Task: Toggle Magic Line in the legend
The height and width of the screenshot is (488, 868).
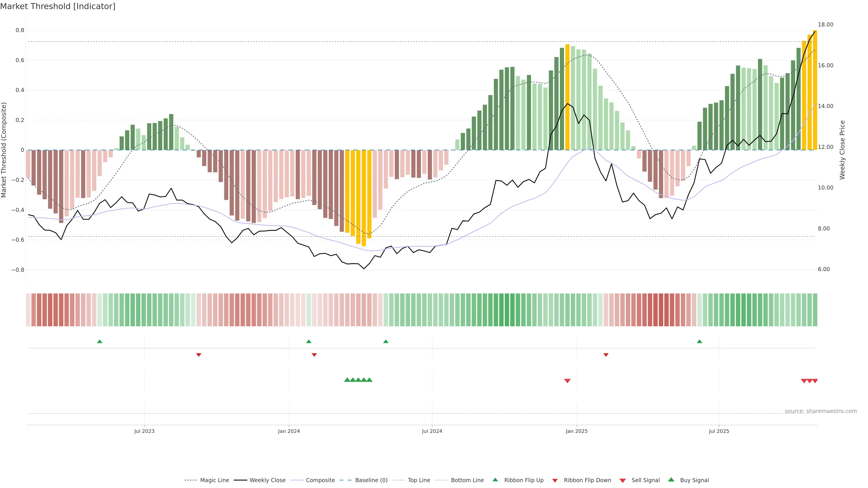Action: click(x=214, y=480)
